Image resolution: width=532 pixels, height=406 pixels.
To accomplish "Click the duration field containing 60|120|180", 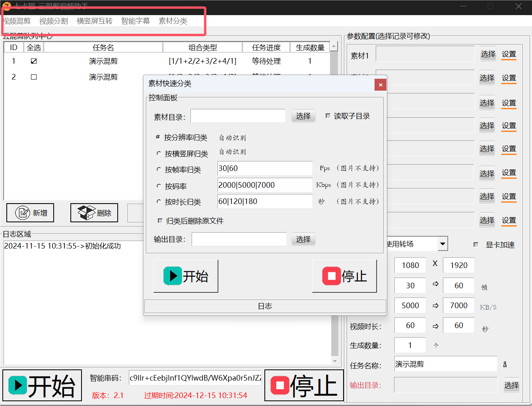I will [265, 201].
